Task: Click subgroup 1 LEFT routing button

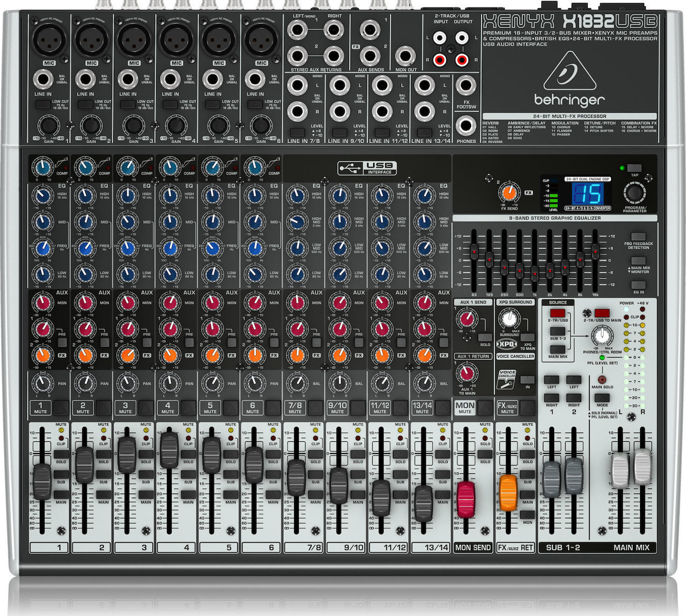Action: [551, 379]
